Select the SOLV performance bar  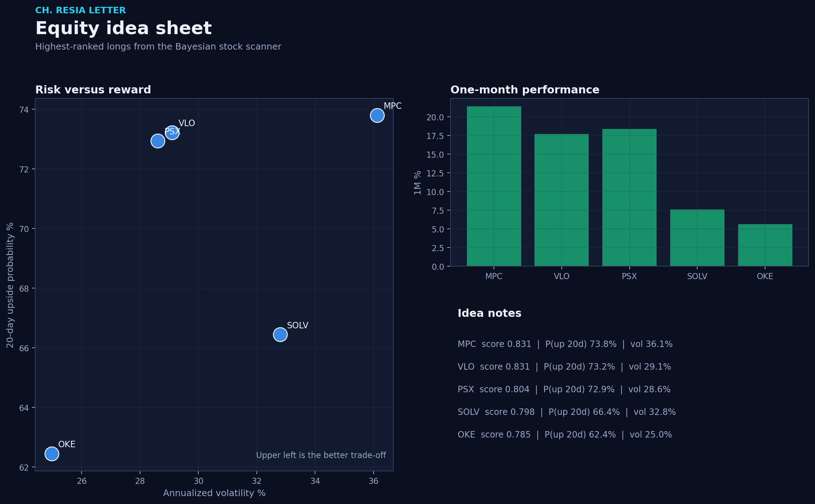tap(697, 238)
